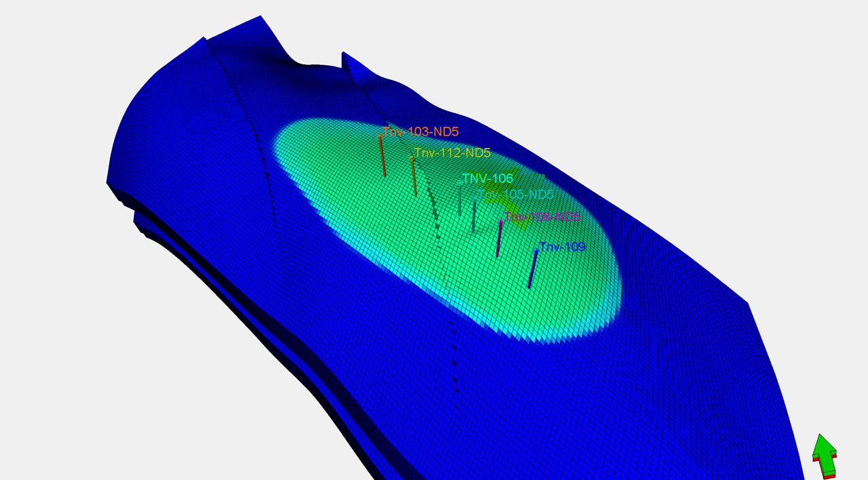This screenshot has width=868, height=480.
Task: Click the orange Tnv-103-ND5 well path
Action: pos(382,156)
